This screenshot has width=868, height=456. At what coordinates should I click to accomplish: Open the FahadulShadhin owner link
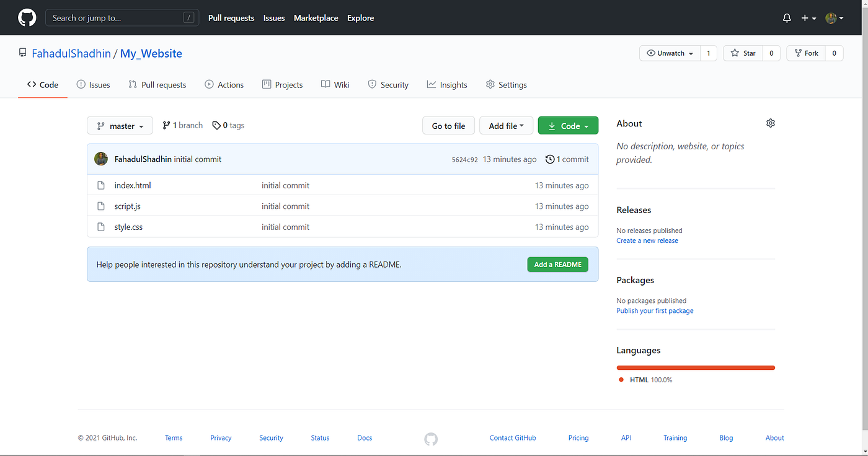point(71,53)
